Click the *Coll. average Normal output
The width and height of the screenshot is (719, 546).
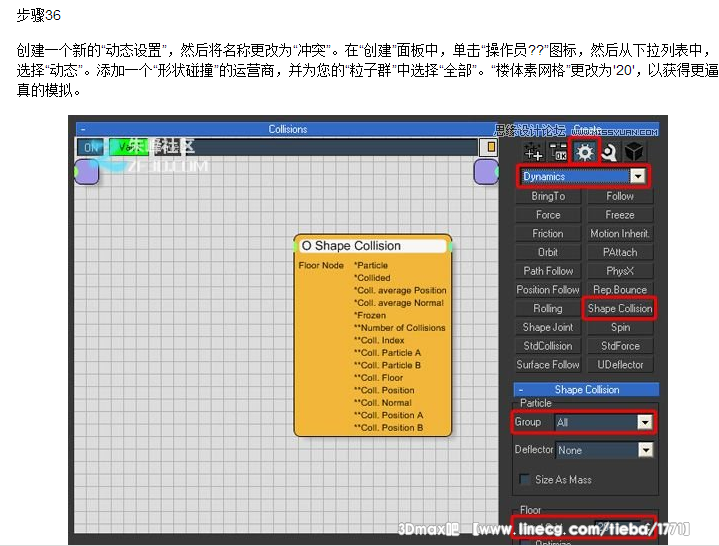(x=398, y=303)
